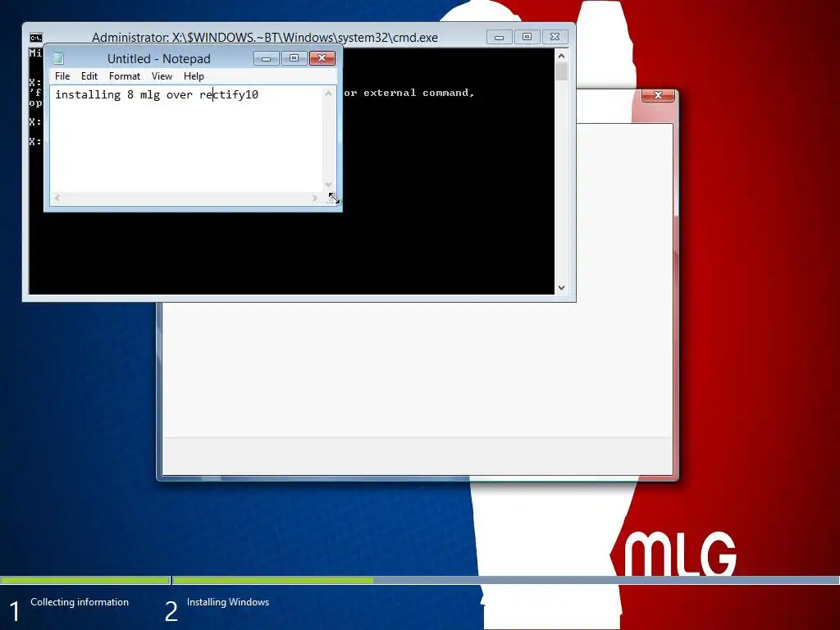
Task: Click the word 'installing' in Notepad
Action: click(88, 95)
